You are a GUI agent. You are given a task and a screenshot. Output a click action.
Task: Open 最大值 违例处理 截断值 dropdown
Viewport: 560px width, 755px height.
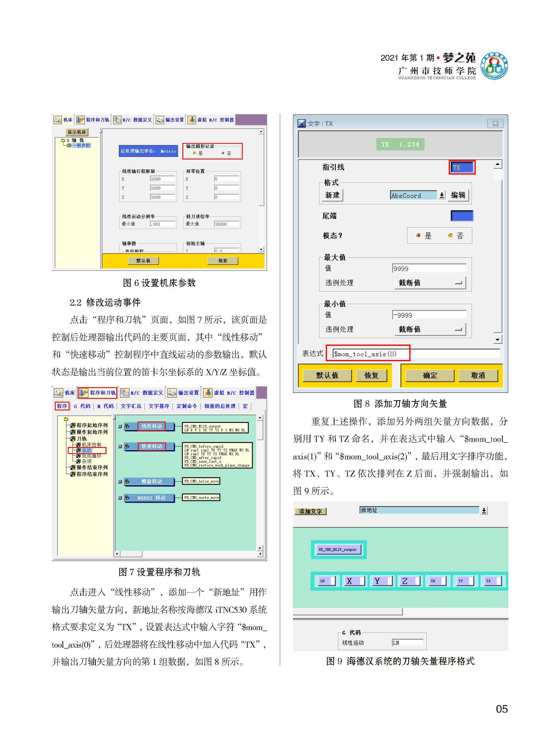(x=430, y=283)
